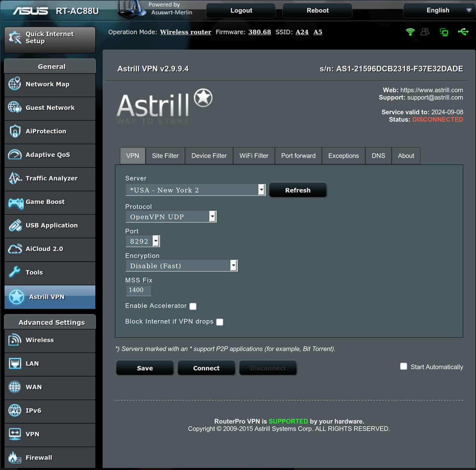Screen dimensions: 476x470
Task: Check Block Internet if VPN drops
Action: (x=220, y=322)
